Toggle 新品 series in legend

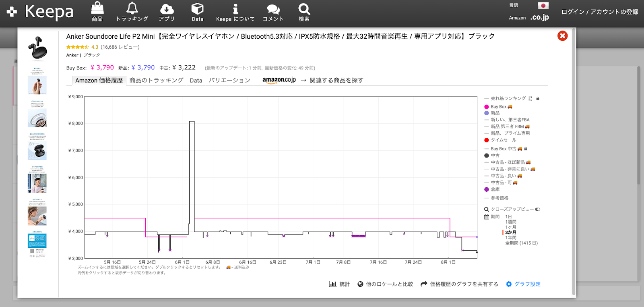tap(492, 113)
